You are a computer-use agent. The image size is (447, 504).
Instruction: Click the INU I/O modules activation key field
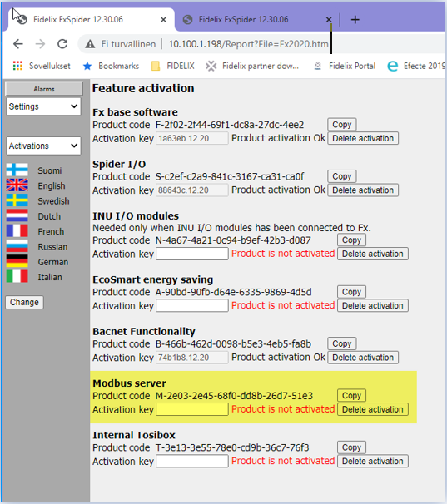pos(192,254)
